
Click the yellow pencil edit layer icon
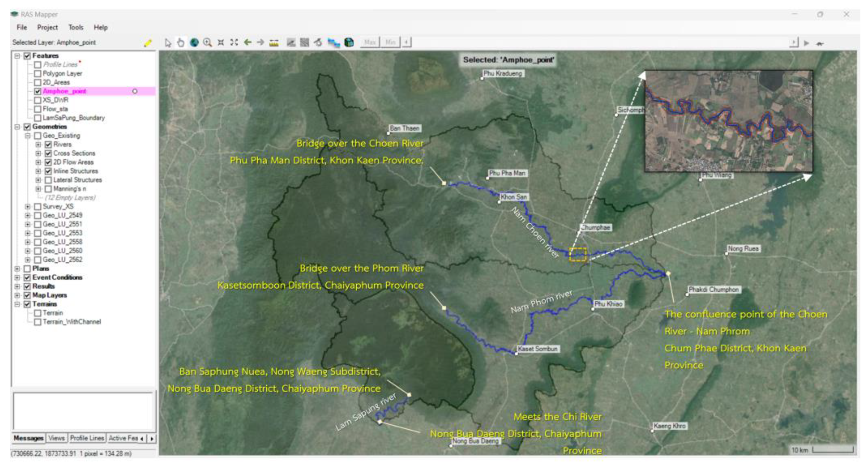(x=148, y=43)
